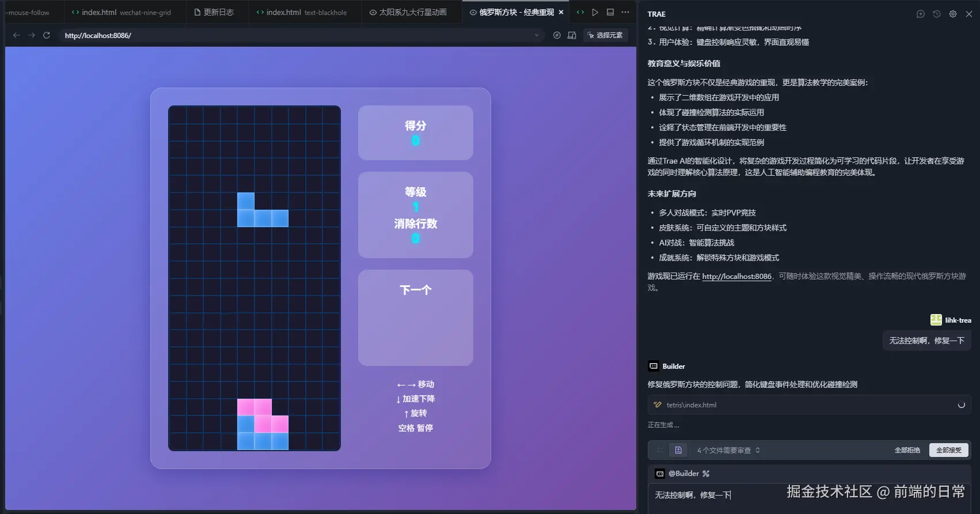980x514 pixels.
Task: Click 全部拒绝 to reject all changes
Action: pyautogui.click(x=907, y=450)
